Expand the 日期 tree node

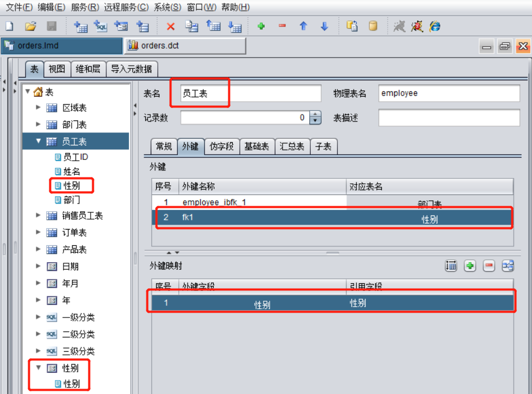(38, 266)
